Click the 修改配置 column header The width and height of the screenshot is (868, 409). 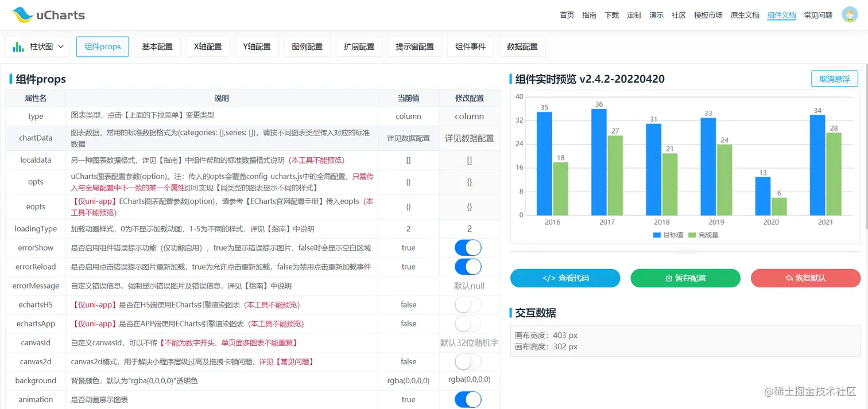click(470, 98)
